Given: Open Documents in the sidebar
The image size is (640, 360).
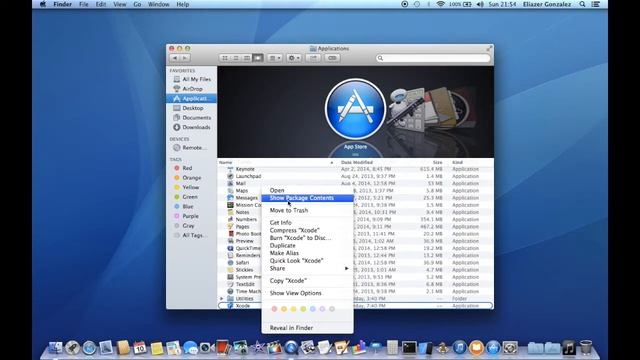Looking at the screenshot, I should 192,118.
